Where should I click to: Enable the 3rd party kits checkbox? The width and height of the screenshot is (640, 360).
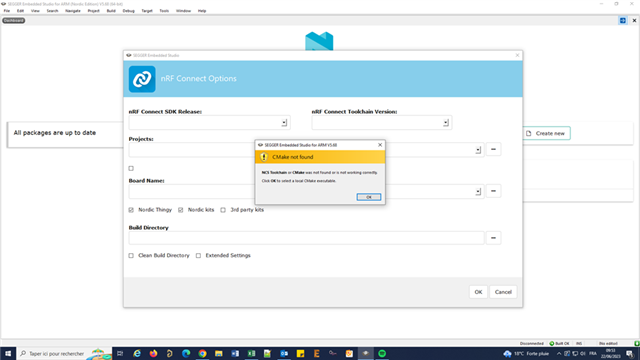223,210
